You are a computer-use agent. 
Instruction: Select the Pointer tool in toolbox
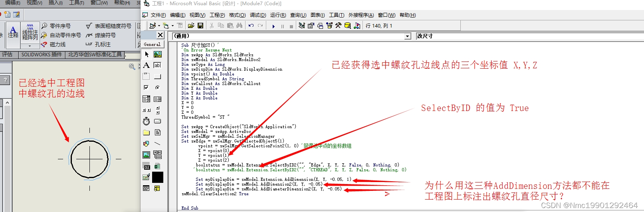(x=147, y=54)
